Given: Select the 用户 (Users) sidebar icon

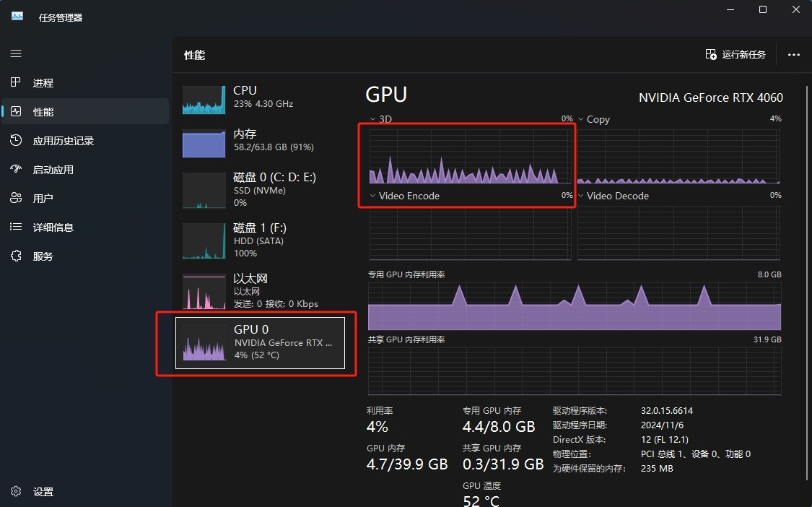Looking at the screenshot, I should 15,198.
